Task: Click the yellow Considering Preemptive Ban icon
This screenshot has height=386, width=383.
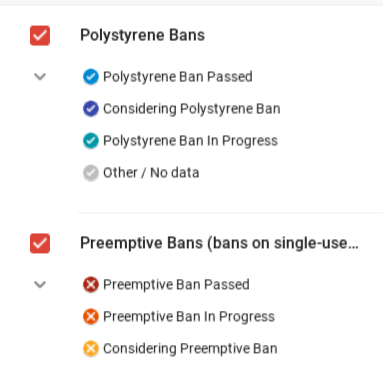Action: coord(91,349)
